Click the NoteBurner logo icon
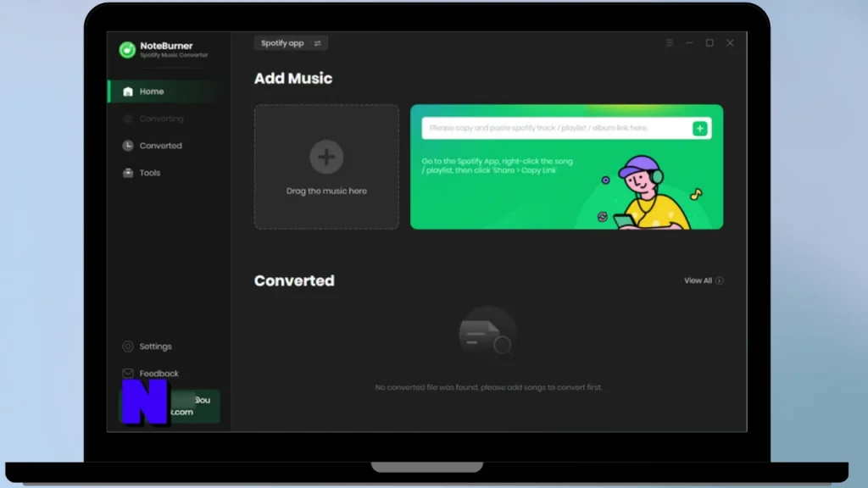 point(127,50)
